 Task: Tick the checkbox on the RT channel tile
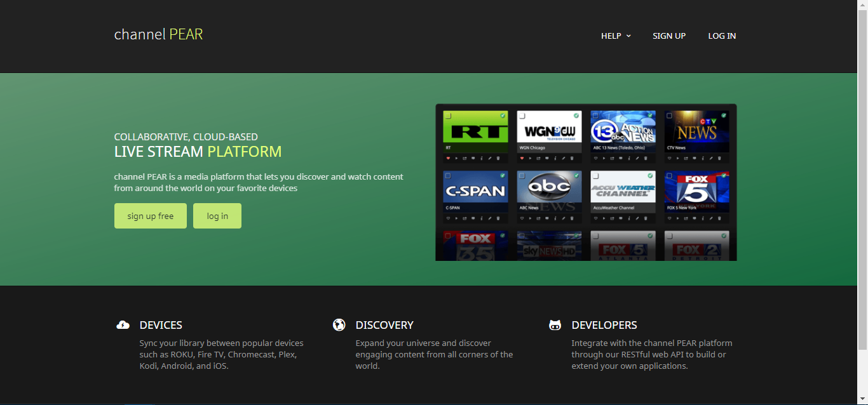pos(449,116)
